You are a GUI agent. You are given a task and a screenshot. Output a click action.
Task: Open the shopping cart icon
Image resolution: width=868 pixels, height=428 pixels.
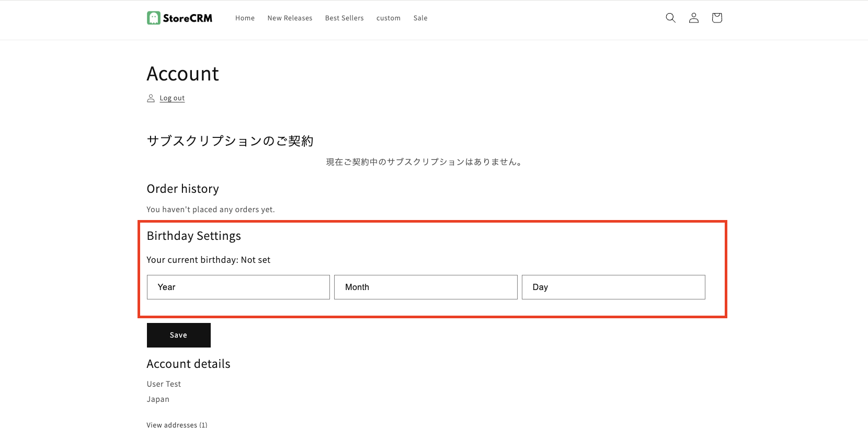coord(717,18)
